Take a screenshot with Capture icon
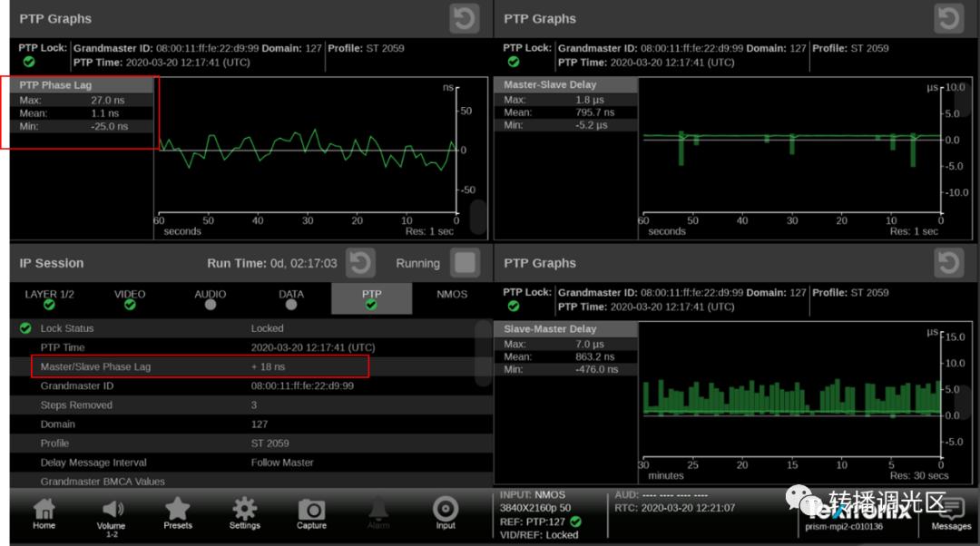The width and height of the screenshot is (980, 546). tap(311, 513)
